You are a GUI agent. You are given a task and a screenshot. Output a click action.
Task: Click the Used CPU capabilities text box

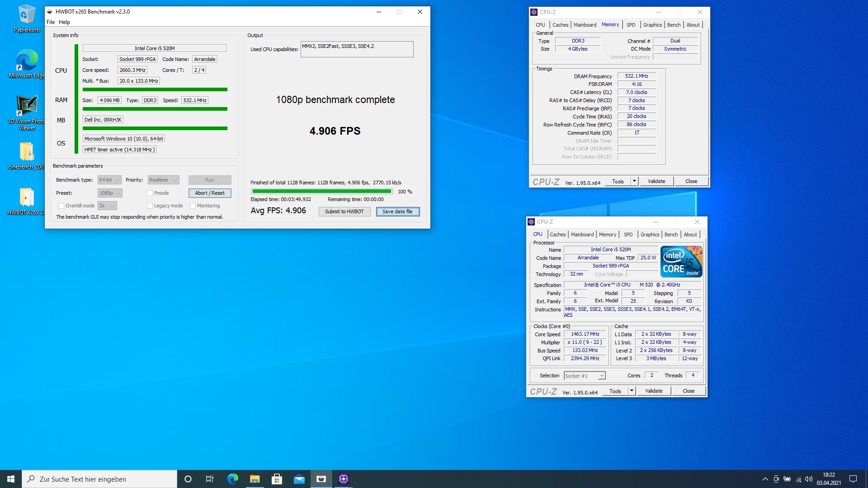point(357,49)
